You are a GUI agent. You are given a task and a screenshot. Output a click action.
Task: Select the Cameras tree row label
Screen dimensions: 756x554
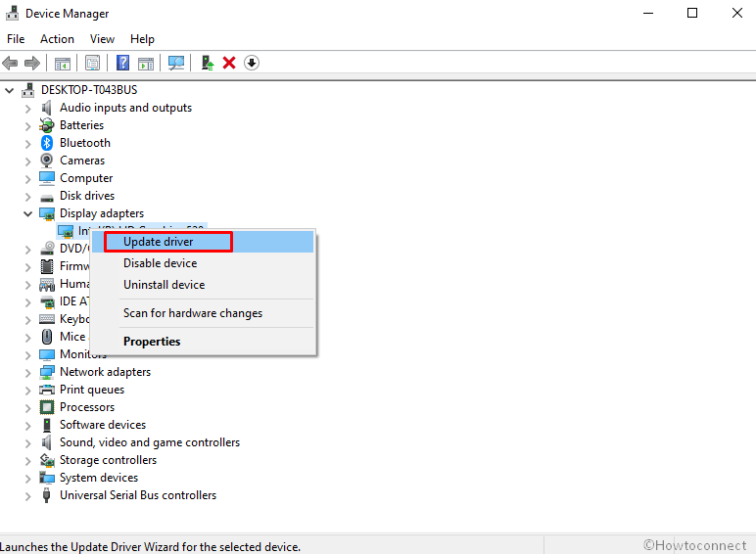[x=82, y=161]
